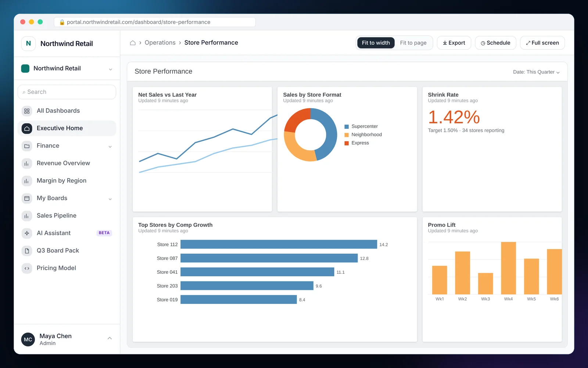Click the Store 112 bar in Top Stores

pyautogui.click(x=279, y=244)
